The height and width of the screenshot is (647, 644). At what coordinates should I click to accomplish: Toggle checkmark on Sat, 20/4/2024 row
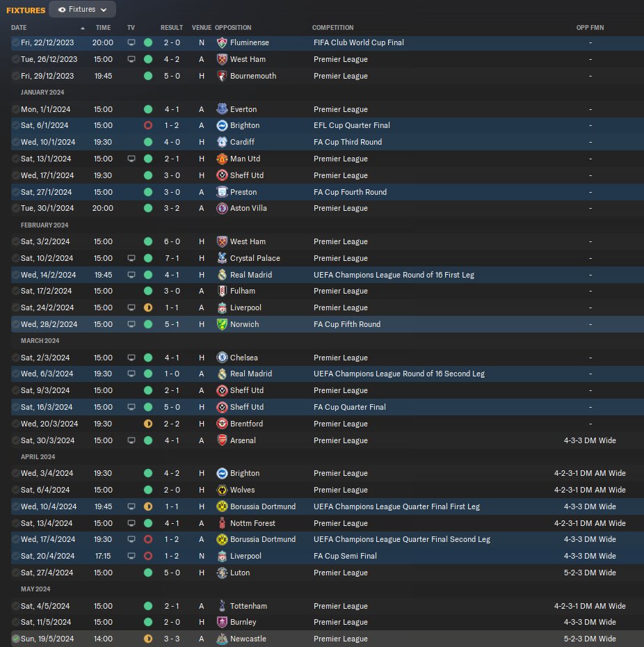coord(15,557)
